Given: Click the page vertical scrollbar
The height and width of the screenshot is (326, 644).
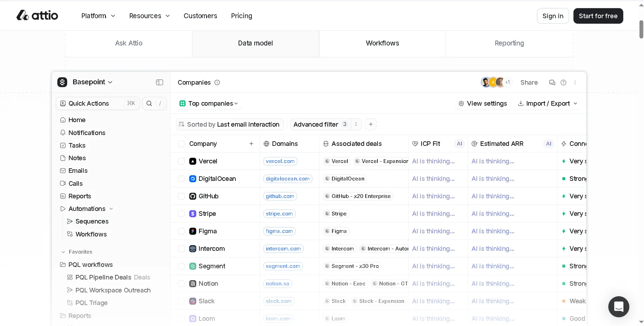Looking at the screenshot, I should point(641,29).
